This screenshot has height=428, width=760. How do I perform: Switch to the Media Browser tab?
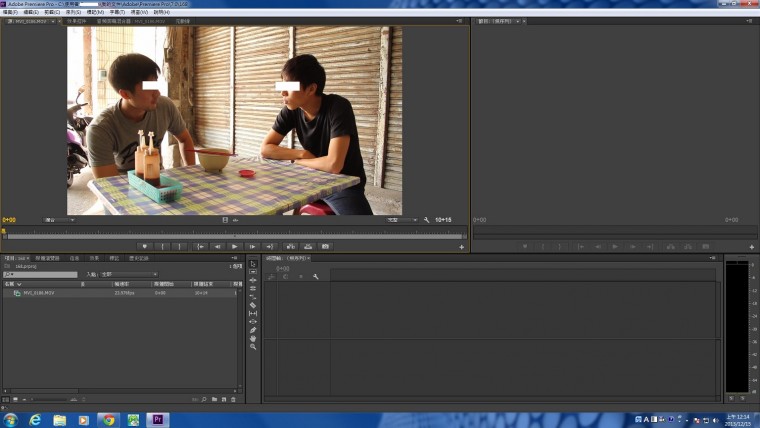(47, 258)
